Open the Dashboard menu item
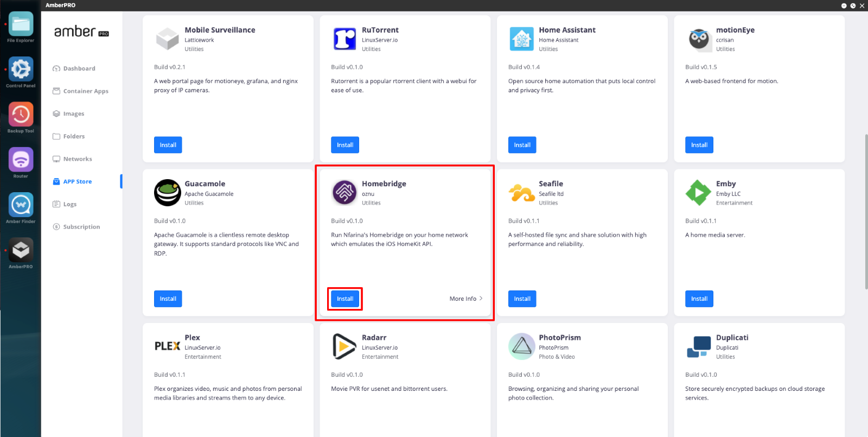Image resolution: width=868 pixels, height=437 pixels. click(x=79, y=68)
